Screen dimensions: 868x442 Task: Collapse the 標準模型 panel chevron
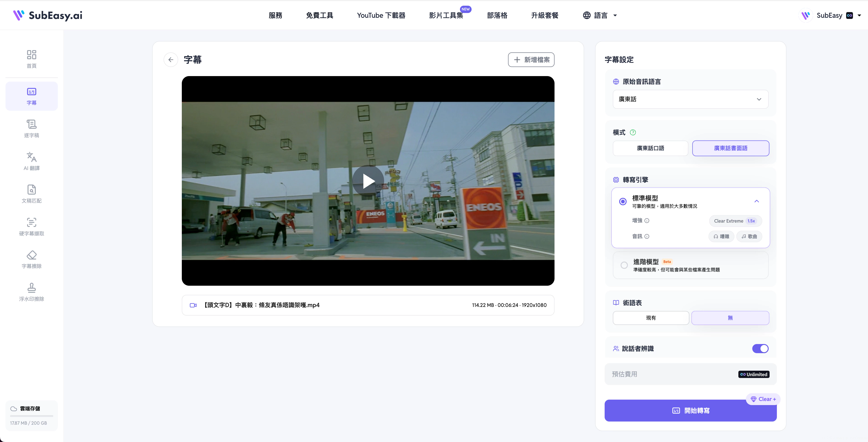(756, 201)
